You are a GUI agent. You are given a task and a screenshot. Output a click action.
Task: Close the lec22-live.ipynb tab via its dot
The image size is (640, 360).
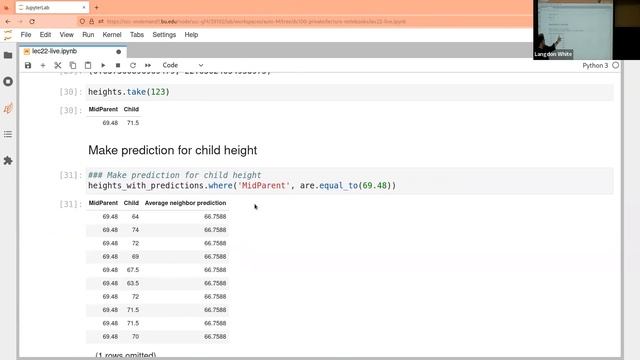pyautogui.click(x=118, y=52)
